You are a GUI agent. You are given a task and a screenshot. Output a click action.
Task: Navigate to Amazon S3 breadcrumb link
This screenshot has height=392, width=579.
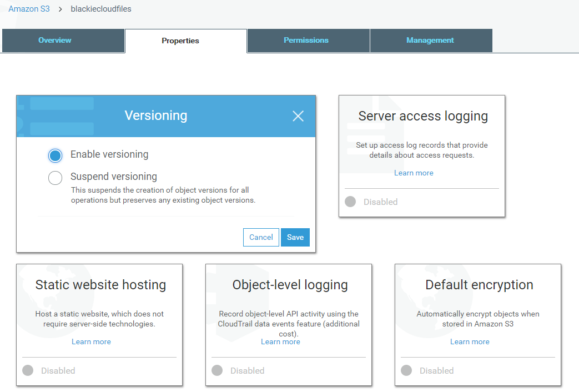pos(29,9)
